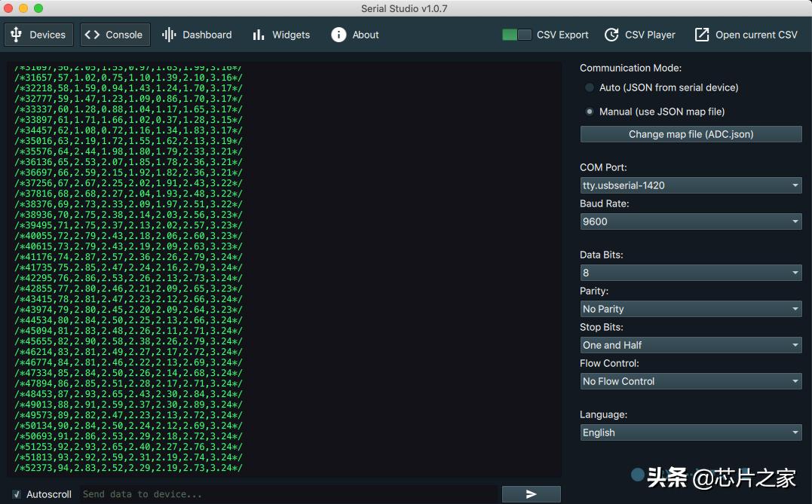
Task: Uncheck the Autoscroll checkbox
Action: [x=16, y=494]
